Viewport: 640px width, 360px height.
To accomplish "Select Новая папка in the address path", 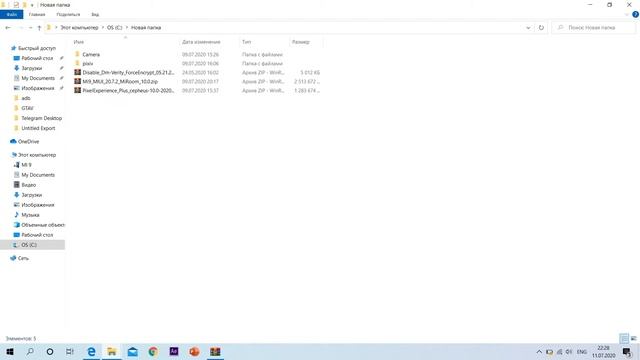I will [x=146, y=28].
